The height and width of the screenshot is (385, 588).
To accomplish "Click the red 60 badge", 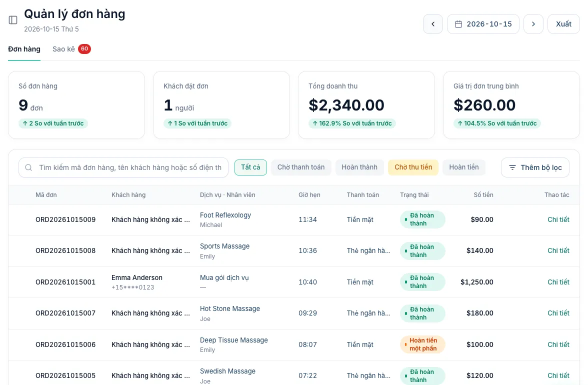I will (x=84, y=48).
